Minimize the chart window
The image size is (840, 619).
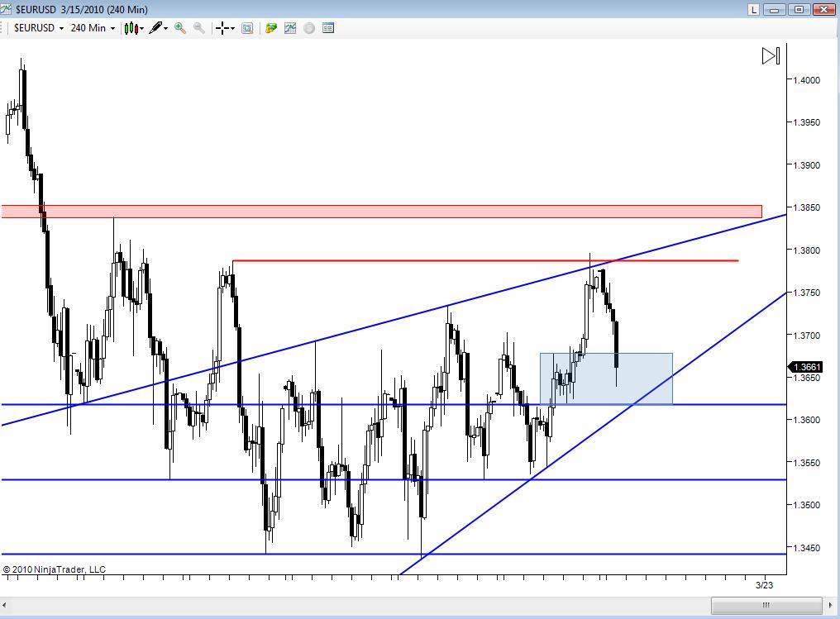tap(774, 9)
